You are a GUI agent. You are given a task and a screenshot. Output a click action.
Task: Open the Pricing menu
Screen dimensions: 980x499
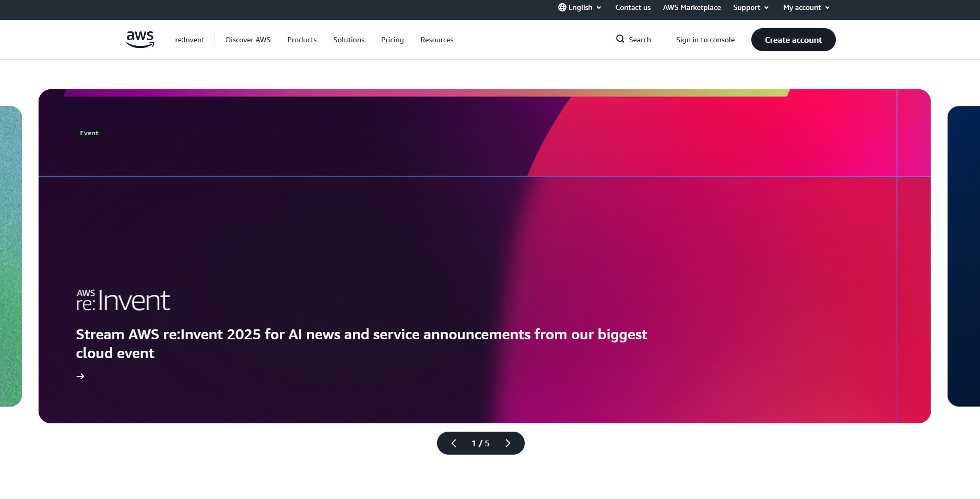(x=392, y=40)
